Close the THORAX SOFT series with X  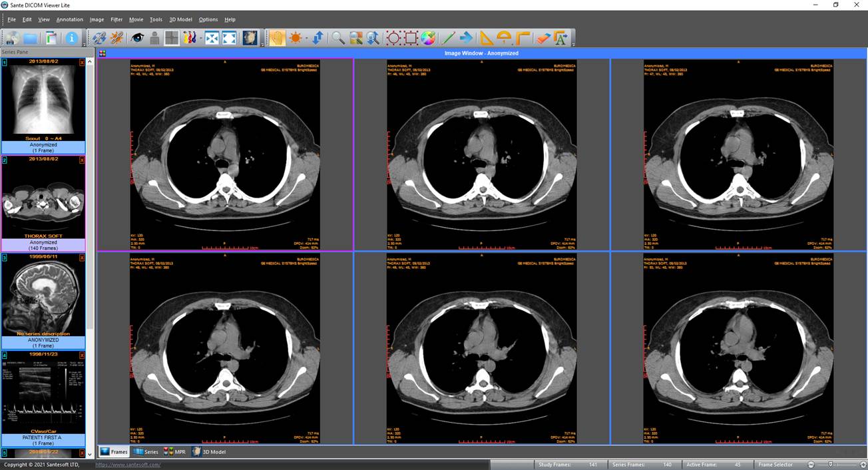point(82,160)
